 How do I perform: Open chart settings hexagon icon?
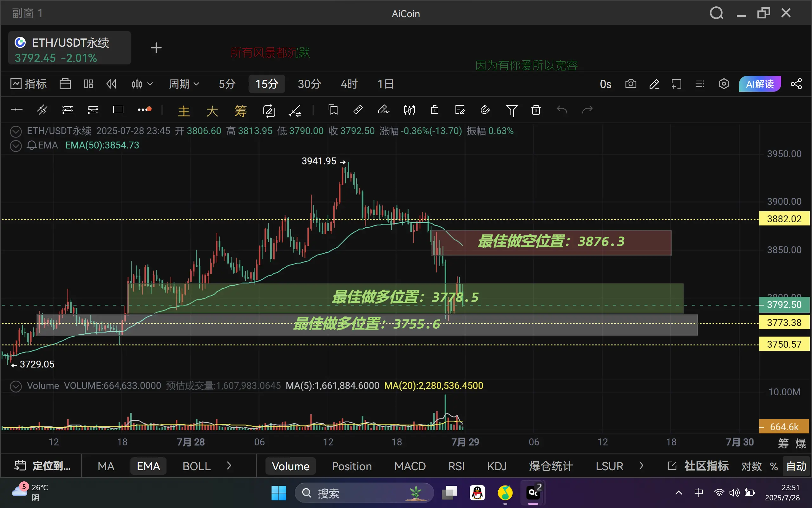(724, 84)
